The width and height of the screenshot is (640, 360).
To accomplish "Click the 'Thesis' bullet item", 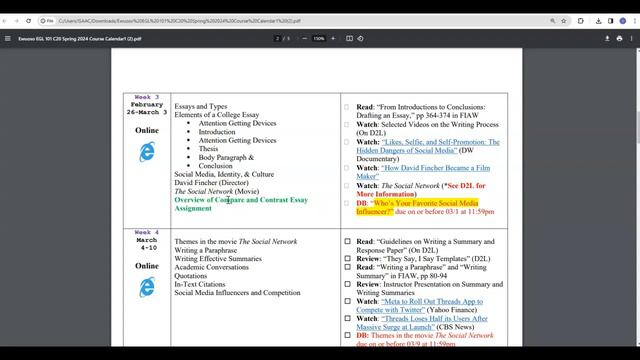I will [208, 149].
